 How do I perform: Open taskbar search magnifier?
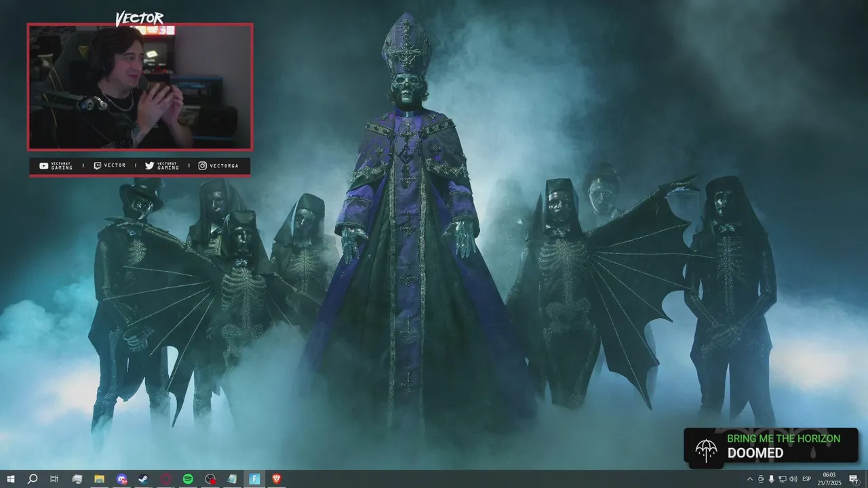coord(32,479)
